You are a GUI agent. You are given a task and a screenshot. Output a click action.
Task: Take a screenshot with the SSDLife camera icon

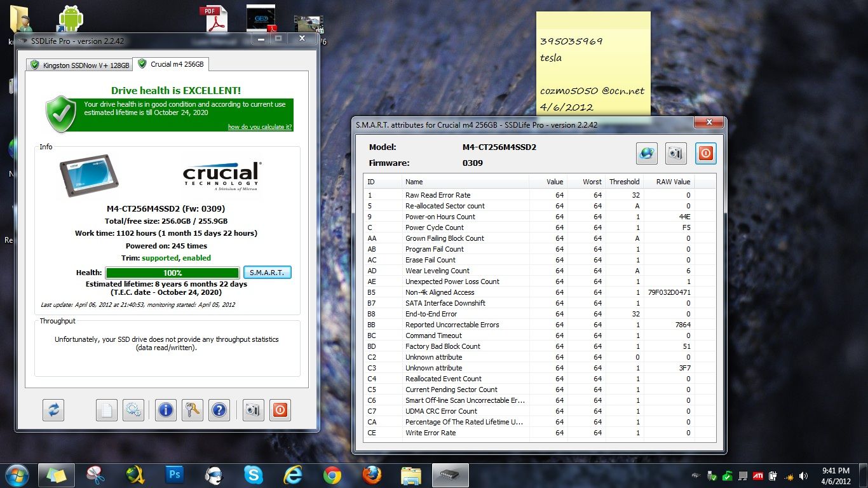pos(253,410)
